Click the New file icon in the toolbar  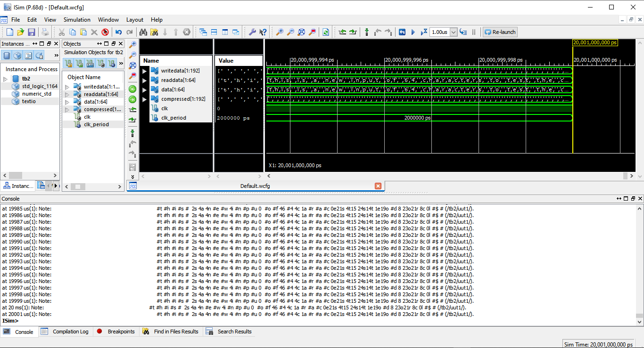tap(10, 32)
